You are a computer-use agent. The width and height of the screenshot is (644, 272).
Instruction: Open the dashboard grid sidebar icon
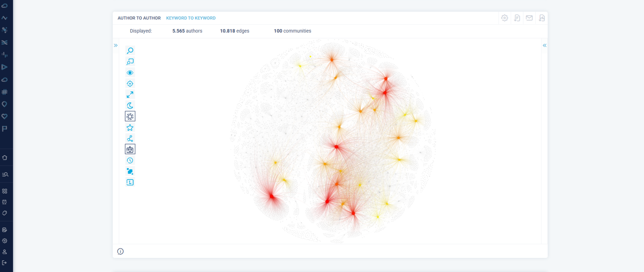[5, 191]
